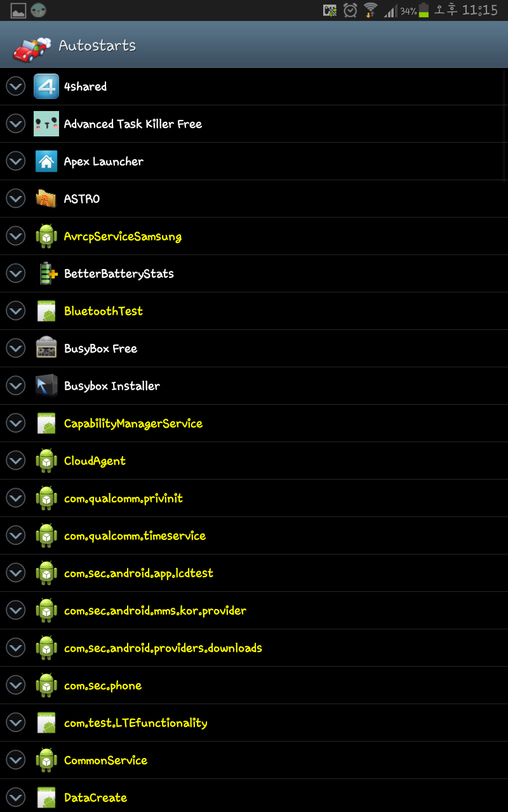Tap the ASTRO folder icon
Image resolution: width=508 pixels, height=812 pixels.
[46, 199]
